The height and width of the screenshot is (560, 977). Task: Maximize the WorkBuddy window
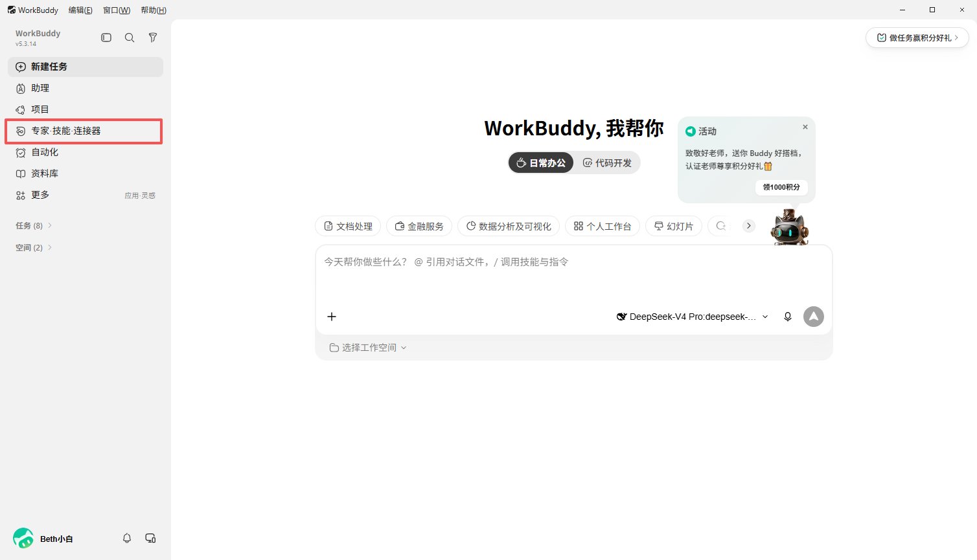[932, 10]
